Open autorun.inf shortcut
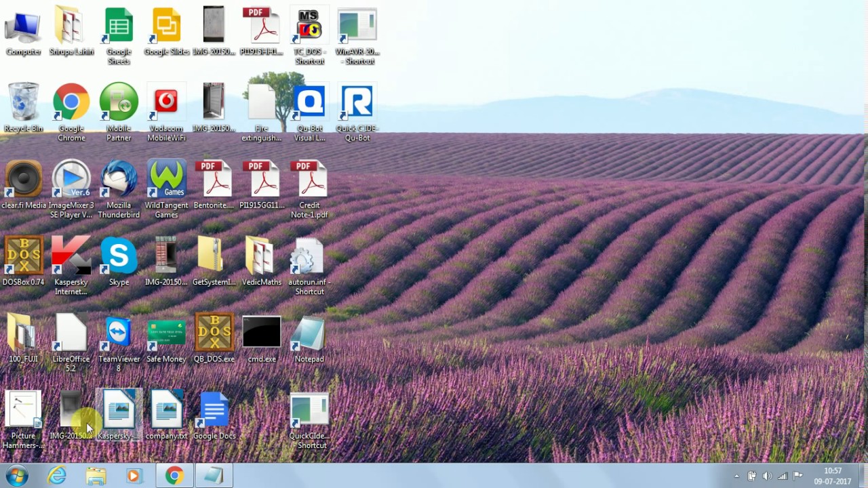Screen dimensions: 868x488 [x=309, y=266]
